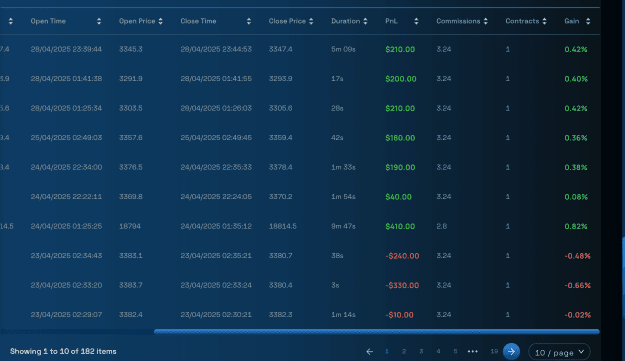Click open time 24/04/2025 01:25:25
This screenshot has width=625, height=361.
tap(66, 226)
